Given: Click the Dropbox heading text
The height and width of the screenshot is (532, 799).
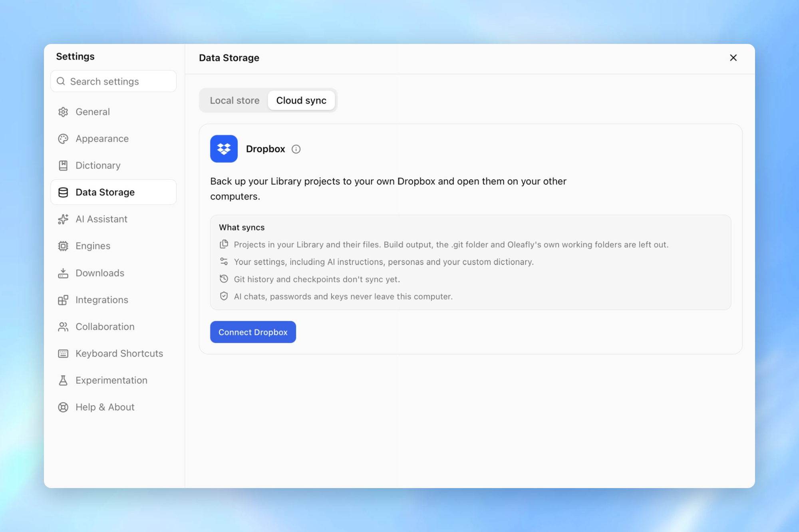Looking at the screenshot, I should click(265, 149).
